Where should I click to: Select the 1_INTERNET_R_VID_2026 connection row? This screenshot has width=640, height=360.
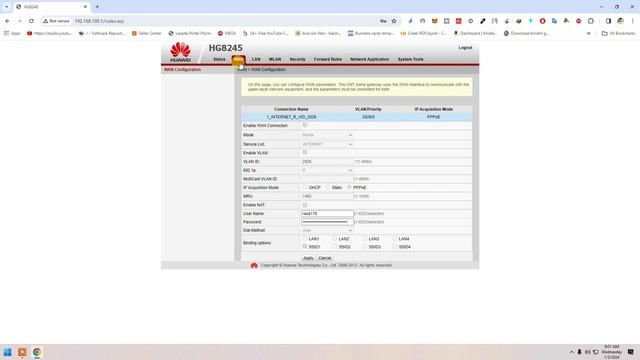(357, 117)
